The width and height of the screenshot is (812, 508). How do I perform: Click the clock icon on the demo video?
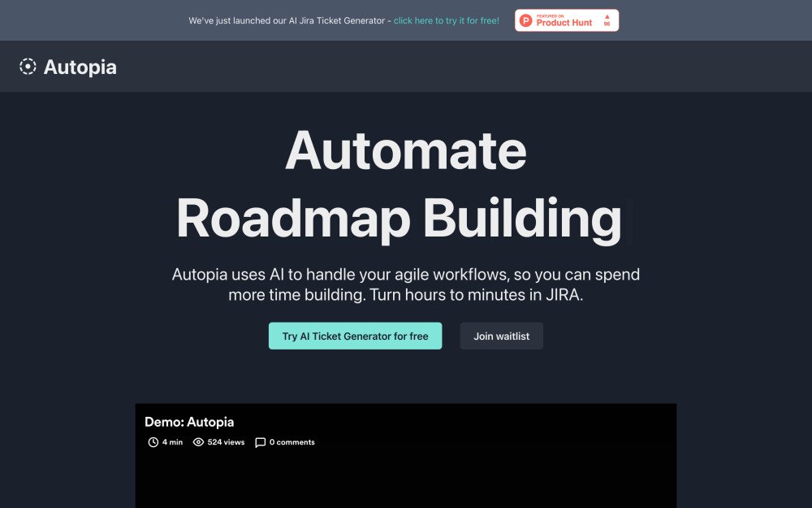point(153,442)
